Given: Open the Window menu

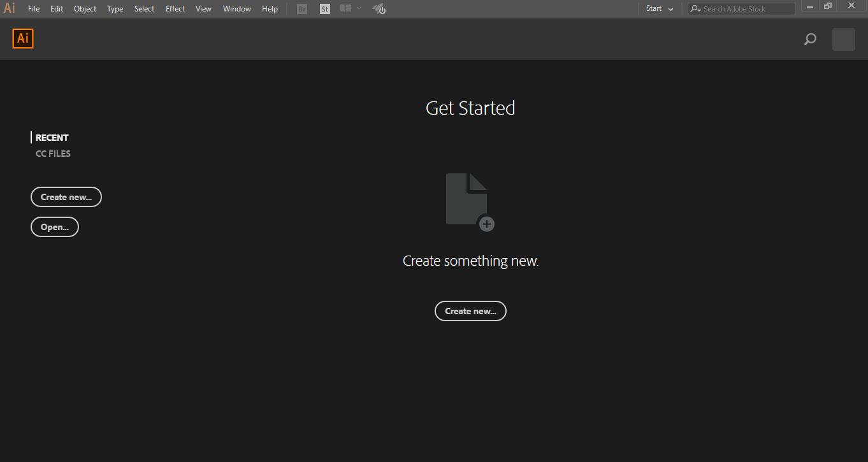Looking at the screenshot, I should tap(236, 8).
